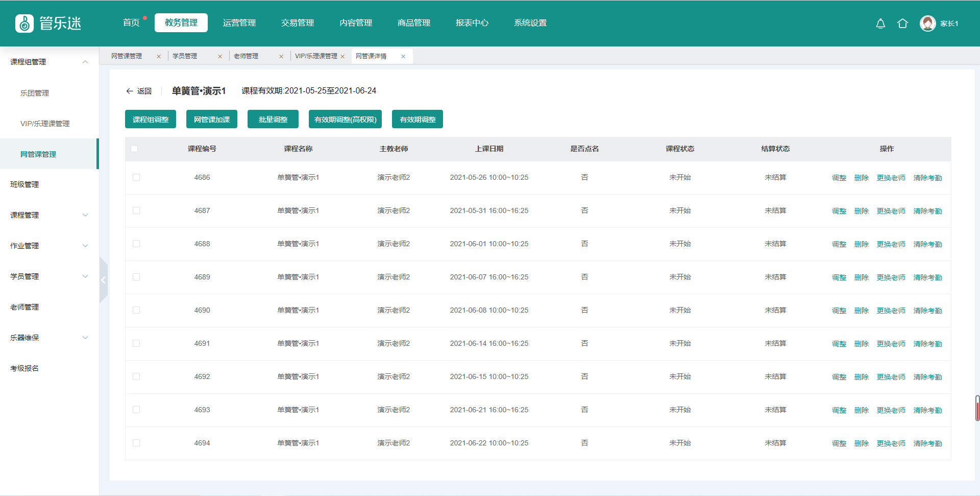Click the 网管课加课 button
Image resolution: width=980 pixels, height=496 pixels.
(x=212, y=120)
